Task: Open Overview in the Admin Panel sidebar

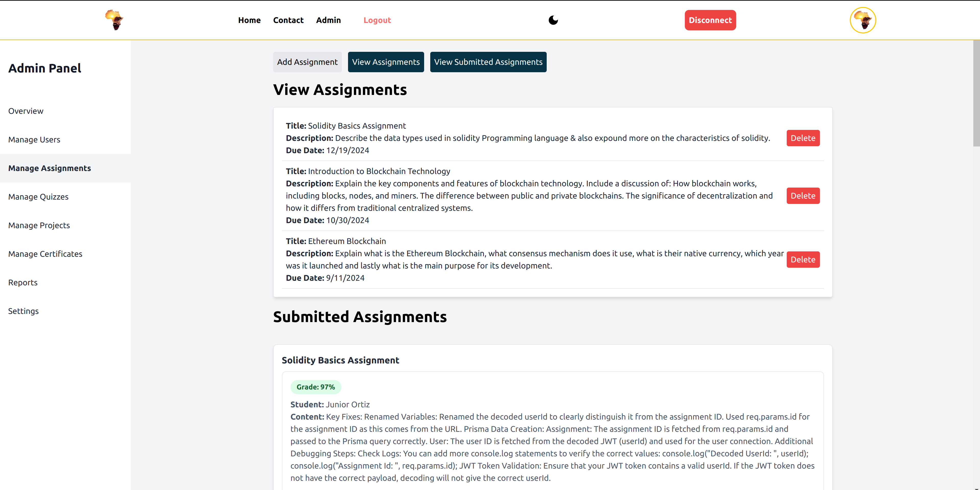Action: [26, 111]
